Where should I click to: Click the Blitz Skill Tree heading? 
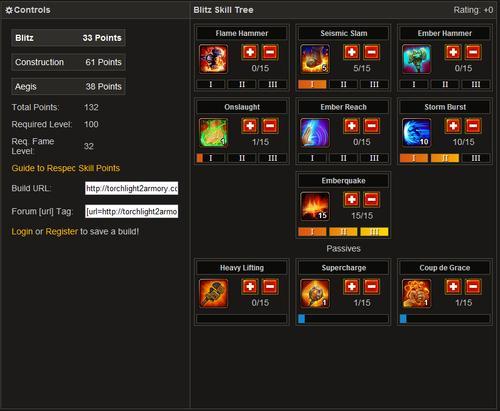[223, 10]
